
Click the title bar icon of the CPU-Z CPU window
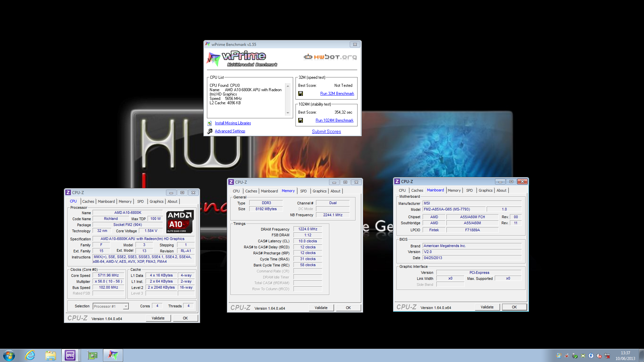(68, 192)
